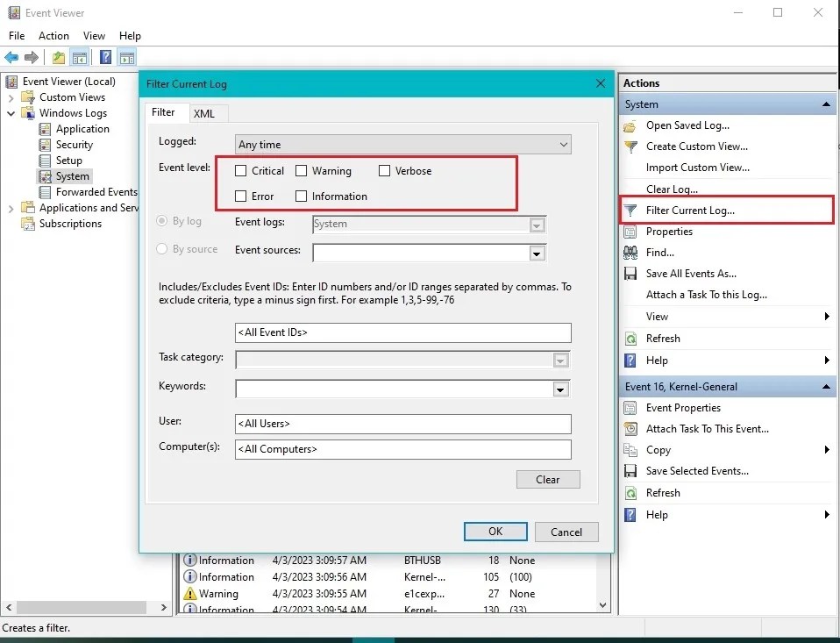
Task: Enable the Critical event level checkbox
Action: point(241,170)
